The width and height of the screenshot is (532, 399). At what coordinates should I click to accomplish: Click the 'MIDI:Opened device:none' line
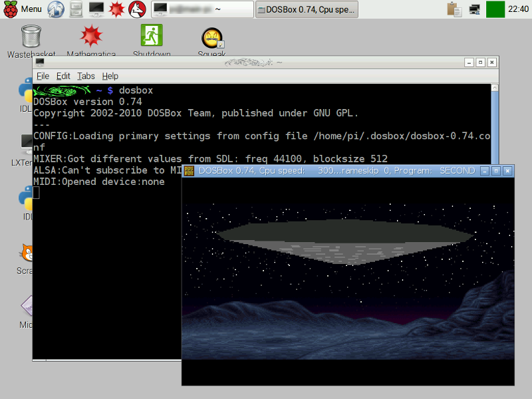pyautogui.click(x=98, y=182)
